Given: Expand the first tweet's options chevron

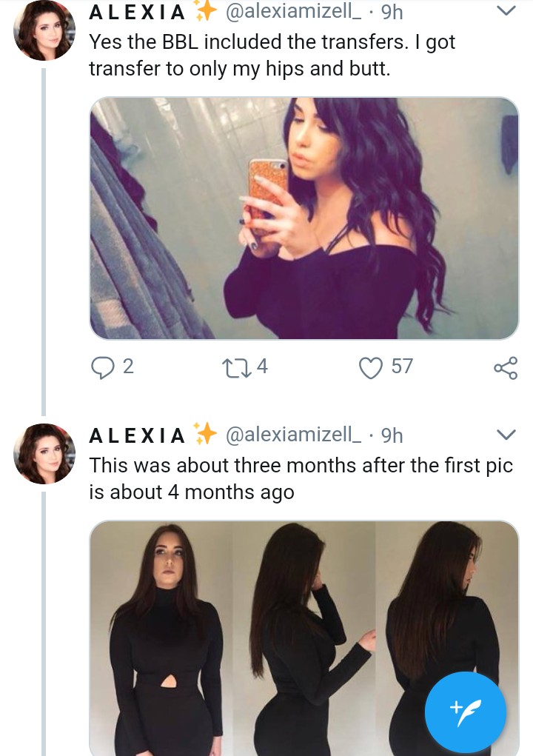Looking at the screenshot, I should click(x=505, y=11).
